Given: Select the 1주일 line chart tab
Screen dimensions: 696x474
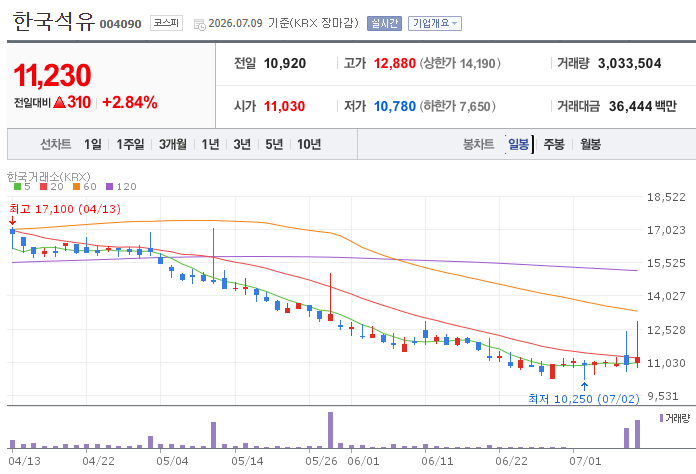Looking at the screenshot, I should (130, 144).
